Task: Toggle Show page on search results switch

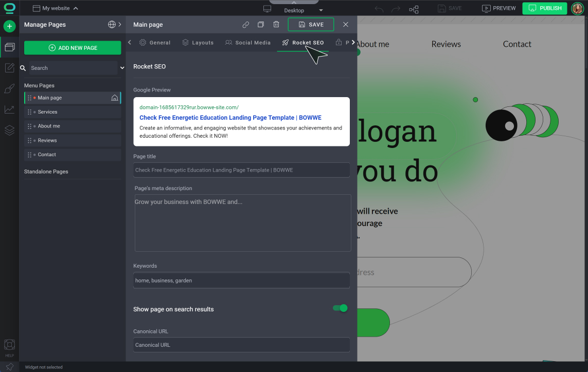Action: click(x=340, y=308)
